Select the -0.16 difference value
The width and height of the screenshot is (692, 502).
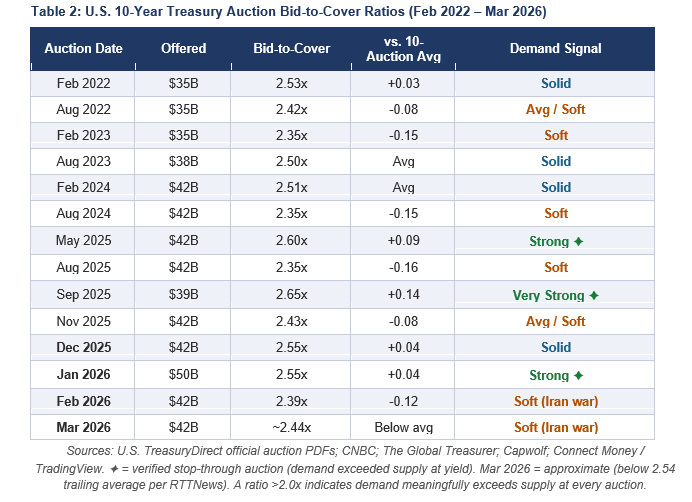tap(402, 268)
